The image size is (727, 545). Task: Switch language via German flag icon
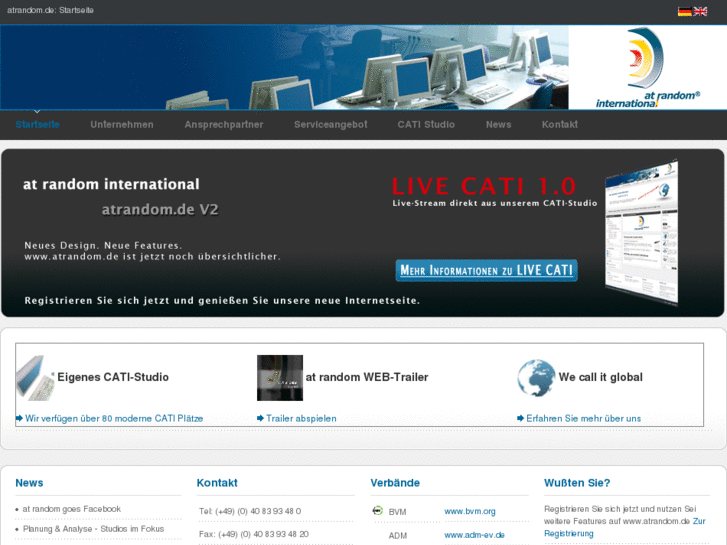[x=684, y=12]
